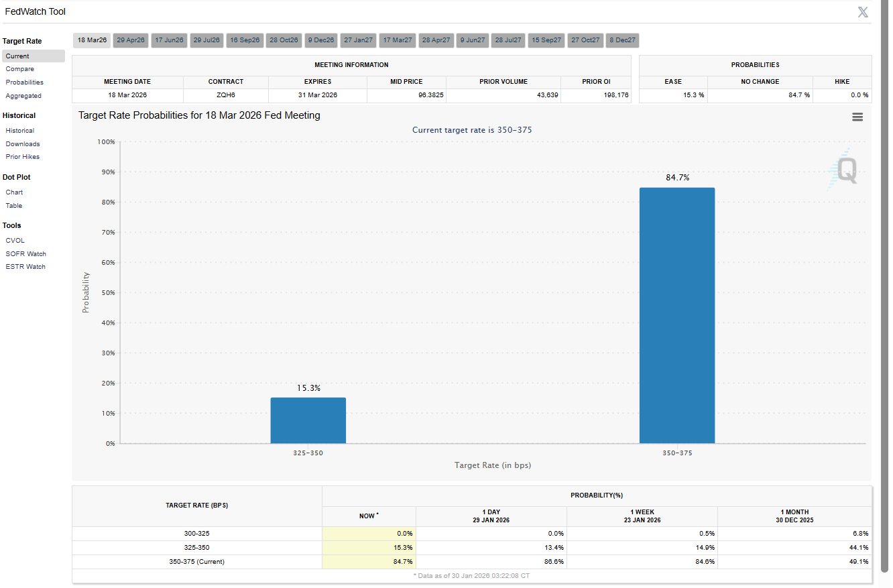
Task: Open the chart hamburger menu icon
Action: pyautogui.click(x=857, y=117)
